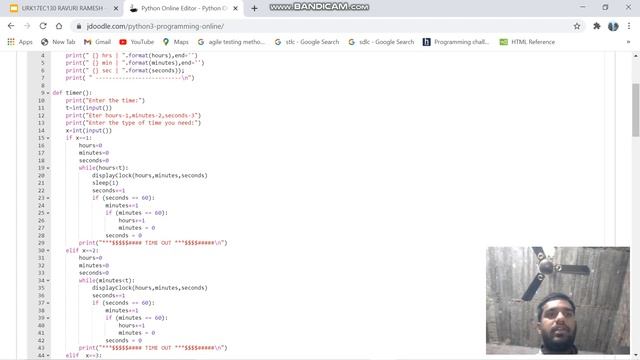Click the displayClock call on line 20
This screenshot has width=640, height=360.
click(x=149, y=176)
